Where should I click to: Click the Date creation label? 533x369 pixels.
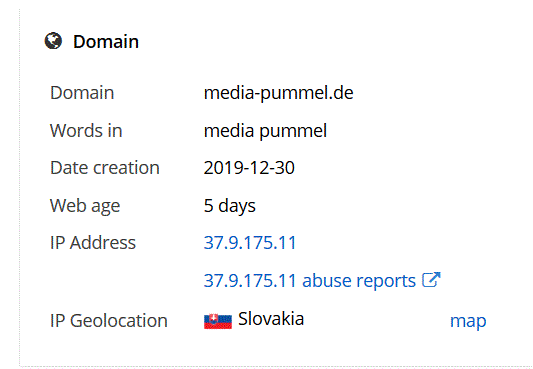(105, 168)
